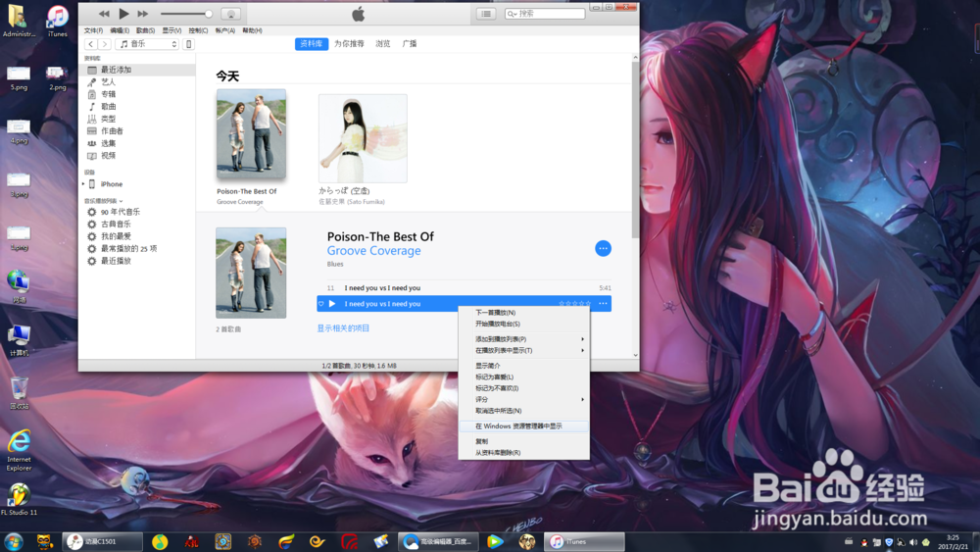Click the iPhone device button in toolbar
The width and height of the screenshot is (980, 552).
pyautogui.click(x=189, y=44)
